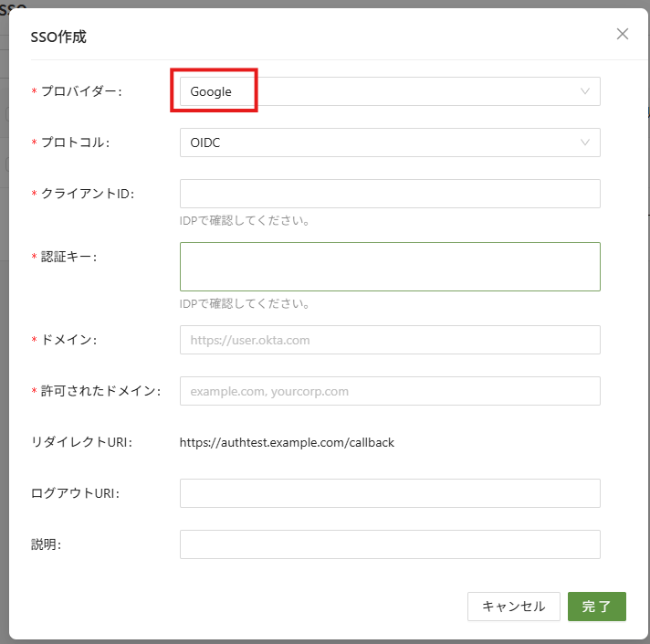This screenshot has height=644, width=650.
Task: Click the ログアウトURI input box
Action: point(390,493)
